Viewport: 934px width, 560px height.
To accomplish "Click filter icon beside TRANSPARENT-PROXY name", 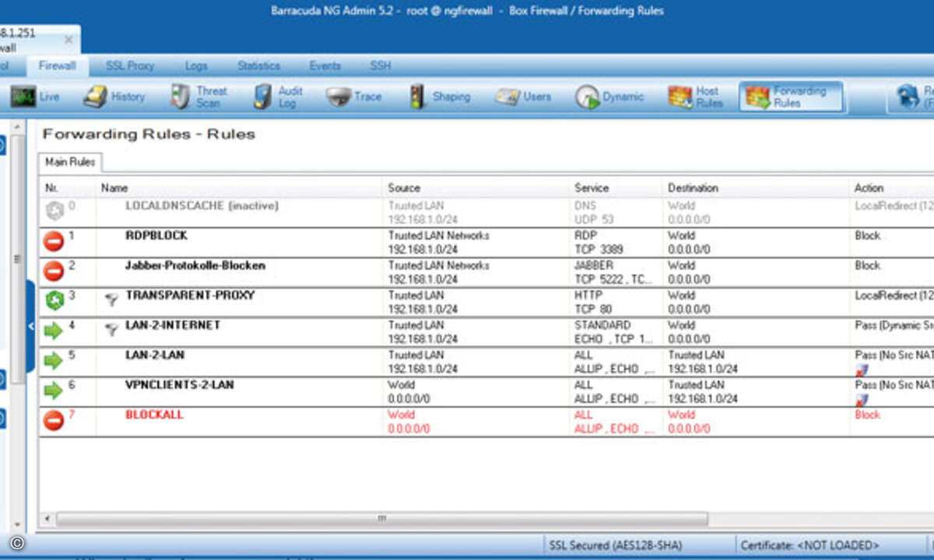I will pos(111,298).
